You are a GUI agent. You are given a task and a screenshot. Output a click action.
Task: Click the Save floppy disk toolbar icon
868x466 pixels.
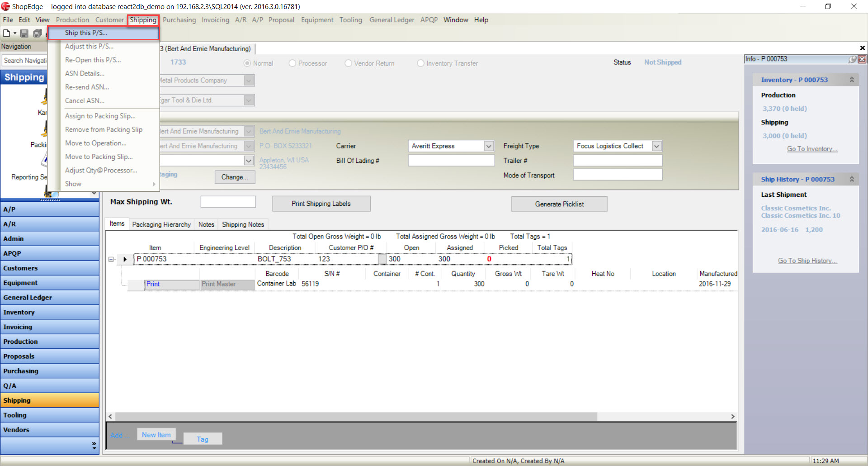point(24,33)
